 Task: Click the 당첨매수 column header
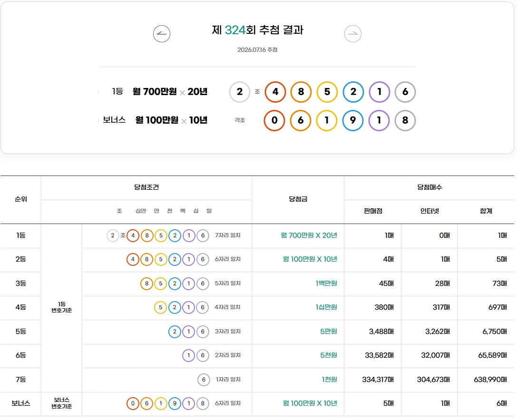click(429, 187)
